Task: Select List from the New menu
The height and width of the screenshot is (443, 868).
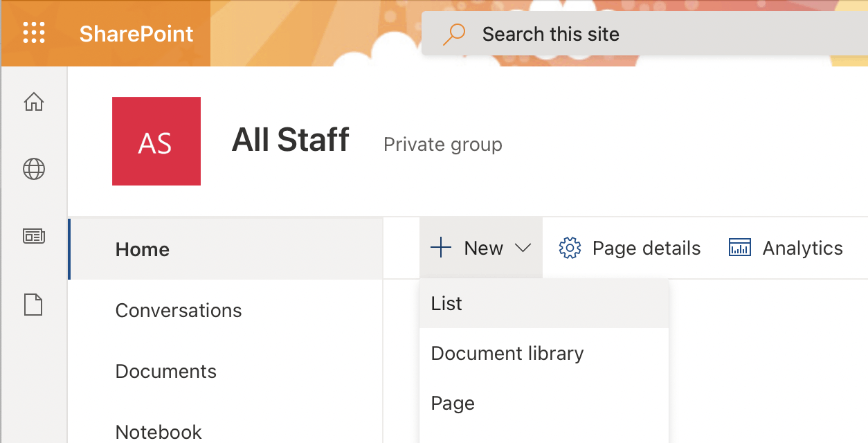Action: [447, 304]
